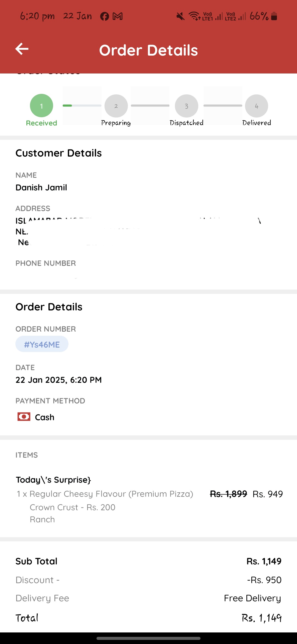This screenshot has height=644, width=297.
Task: Tap order number #Ys46ME chip
Action: (42, 344)
